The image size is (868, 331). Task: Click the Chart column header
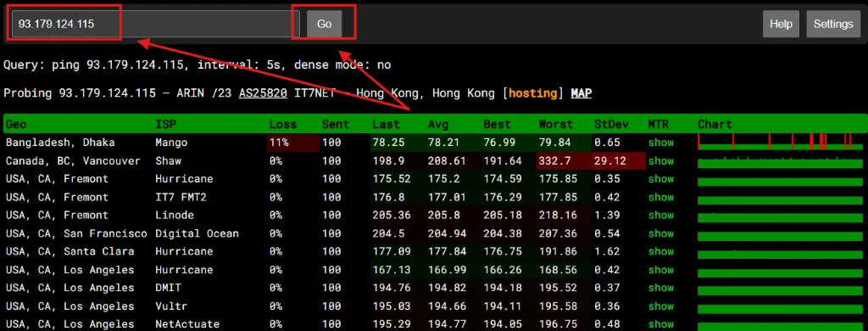[x=715, y=124]
